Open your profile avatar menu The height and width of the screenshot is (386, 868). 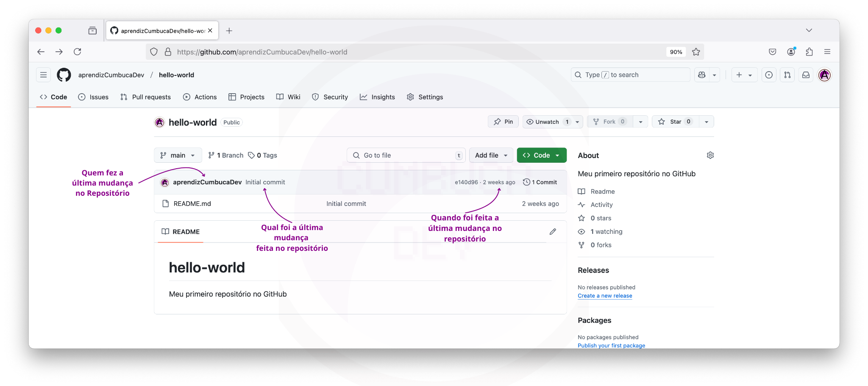click(824, 75)
